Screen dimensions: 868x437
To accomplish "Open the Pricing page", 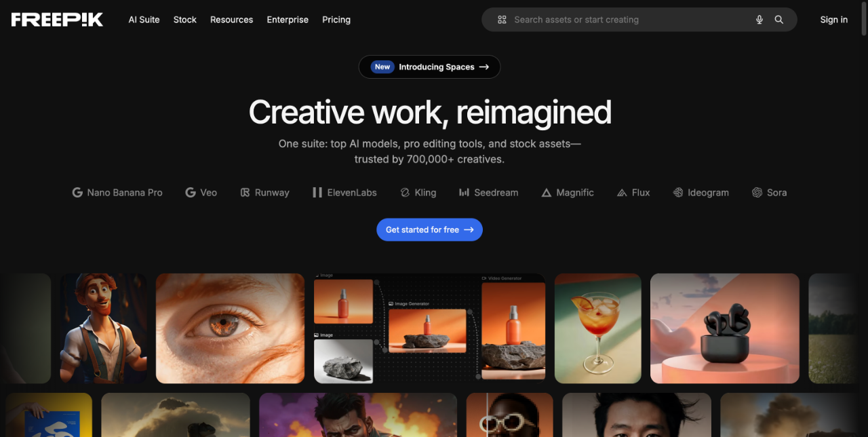I will 336,20.
